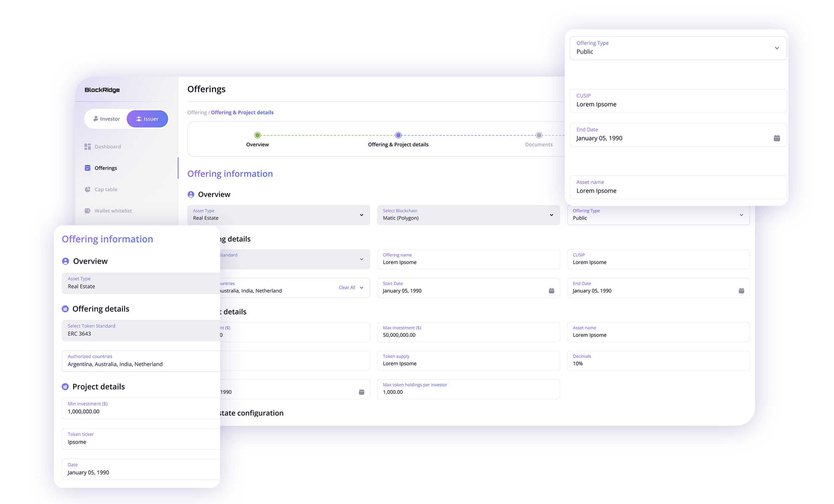The image size is (834, 504).
Task: Click the Wallet whitelist icon
Action: 87,211
